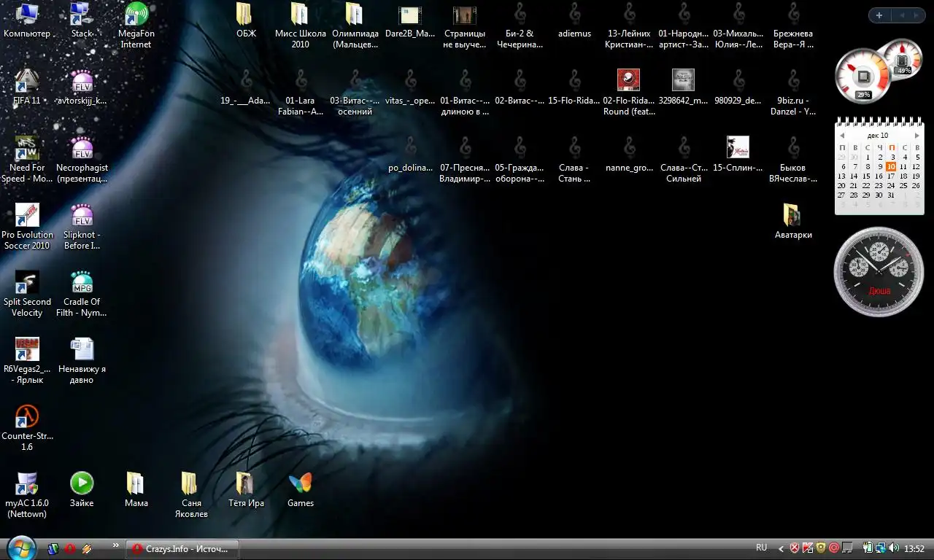Open the Аватарки folder
Screen dimensions: 934x560
pyautogui.click(x=792, y=215)
